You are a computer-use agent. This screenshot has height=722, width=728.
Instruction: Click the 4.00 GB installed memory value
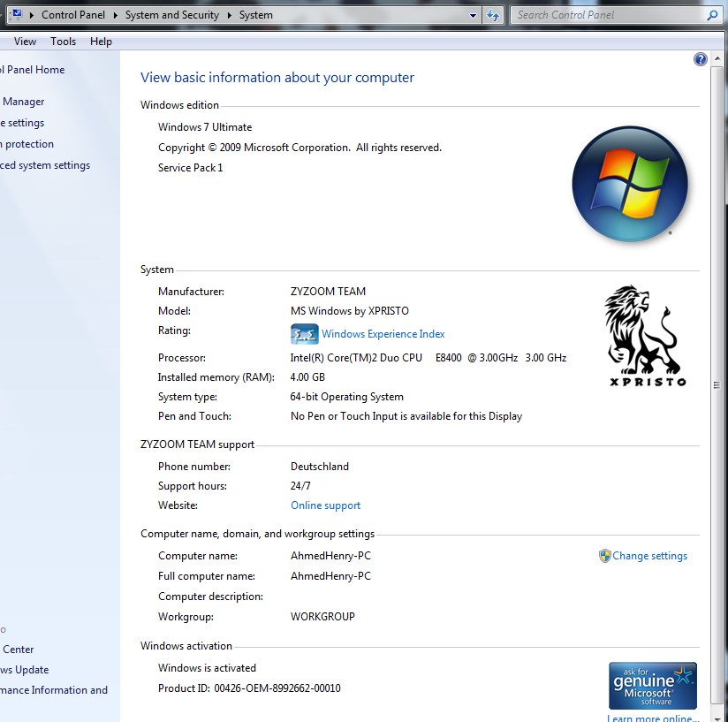click(307, 377)
